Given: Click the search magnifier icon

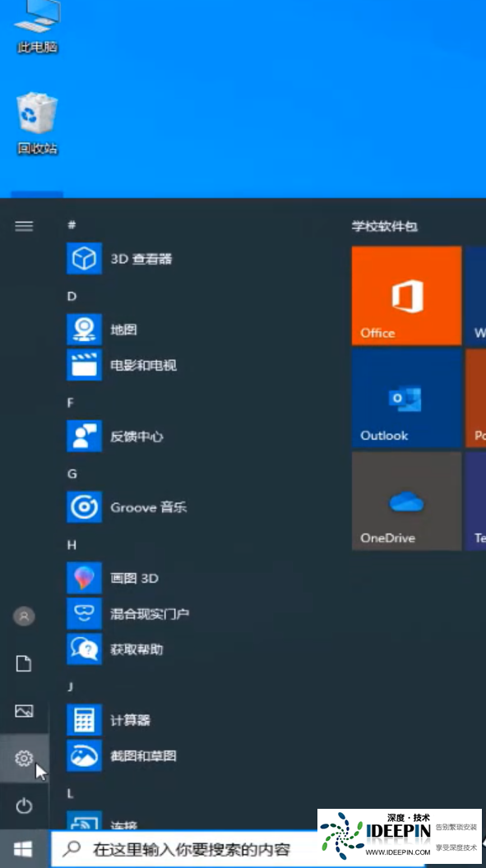Looking at the screenshot, I should pos(72,848).
